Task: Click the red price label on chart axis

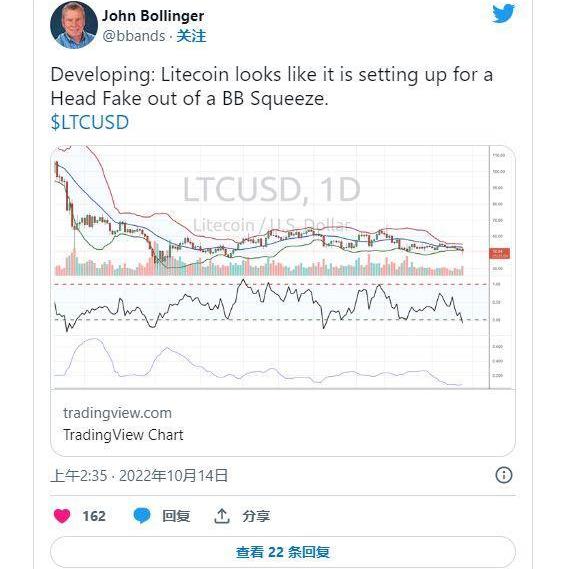Action: [x=500, y=253]
